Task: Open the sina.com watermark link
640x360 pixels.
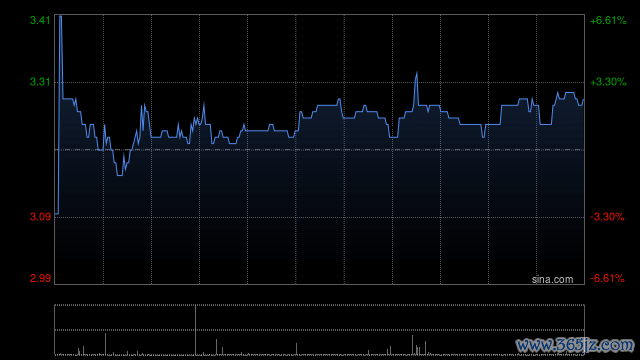Action: 552,280
